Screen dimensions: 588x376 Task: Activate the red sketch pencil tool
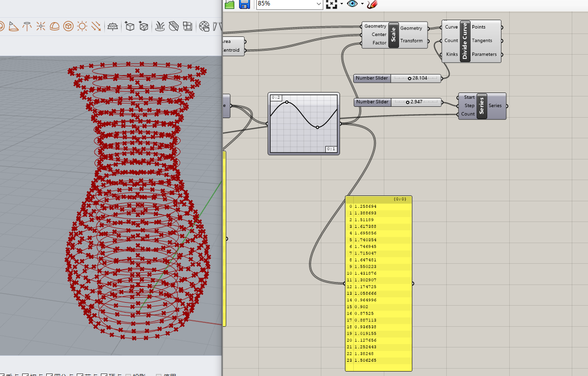tap(371, 4)
